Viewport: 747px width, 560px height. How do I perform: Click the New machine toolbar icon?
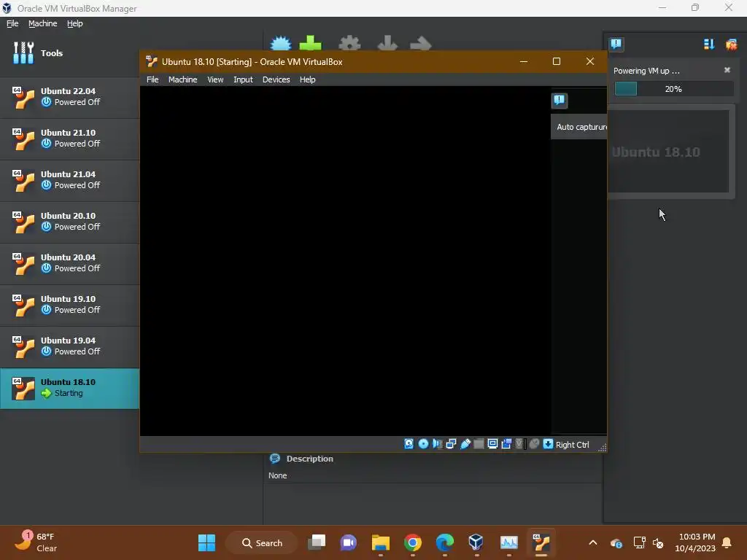281,43
